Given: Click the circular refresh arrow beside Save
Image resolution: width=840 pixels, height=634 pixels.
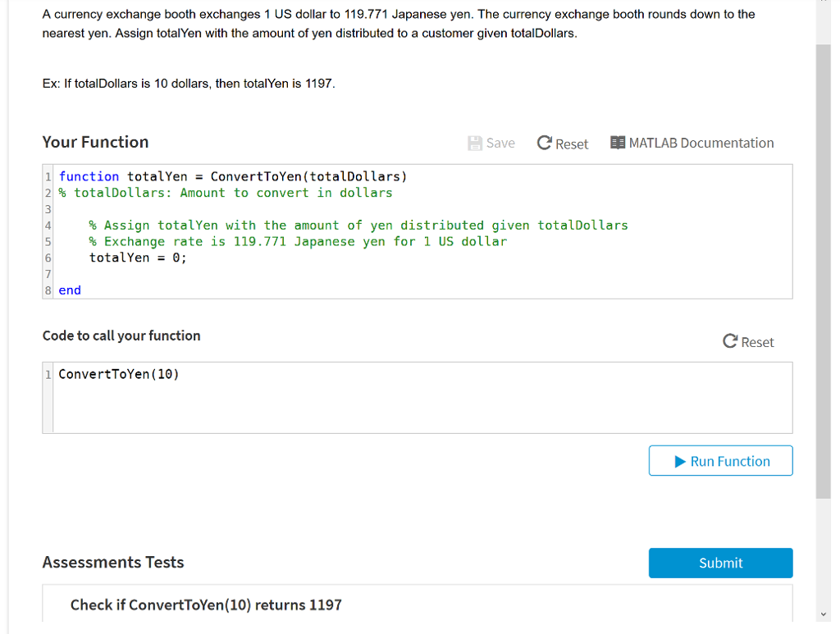Looking at the screenshot, I should point(543,143).
